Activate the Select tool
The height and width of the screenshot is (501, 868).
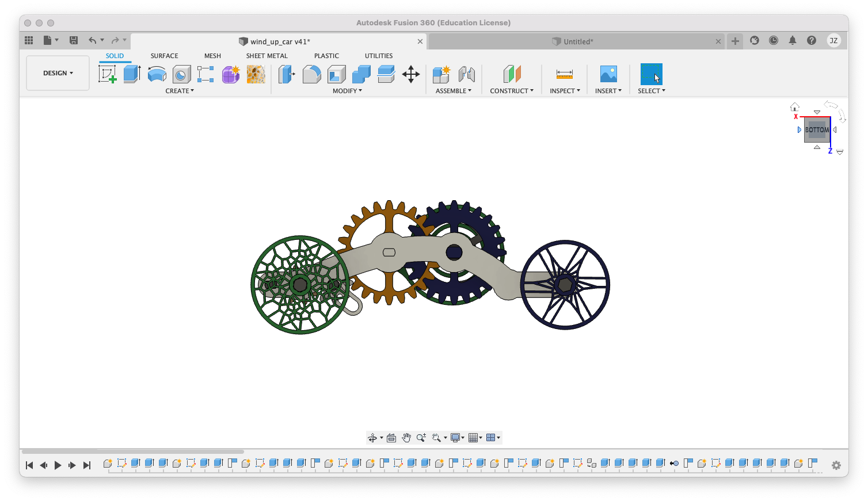pos(652,74)
